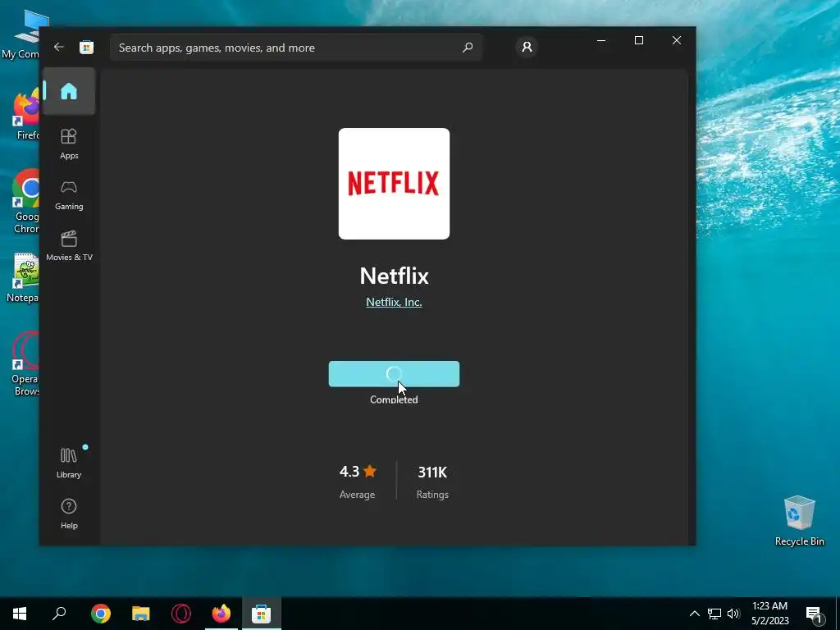The width and height of the screenshot is (840, 630).
Task: Open the network tray icon
Action: click(x=714, y=614)
